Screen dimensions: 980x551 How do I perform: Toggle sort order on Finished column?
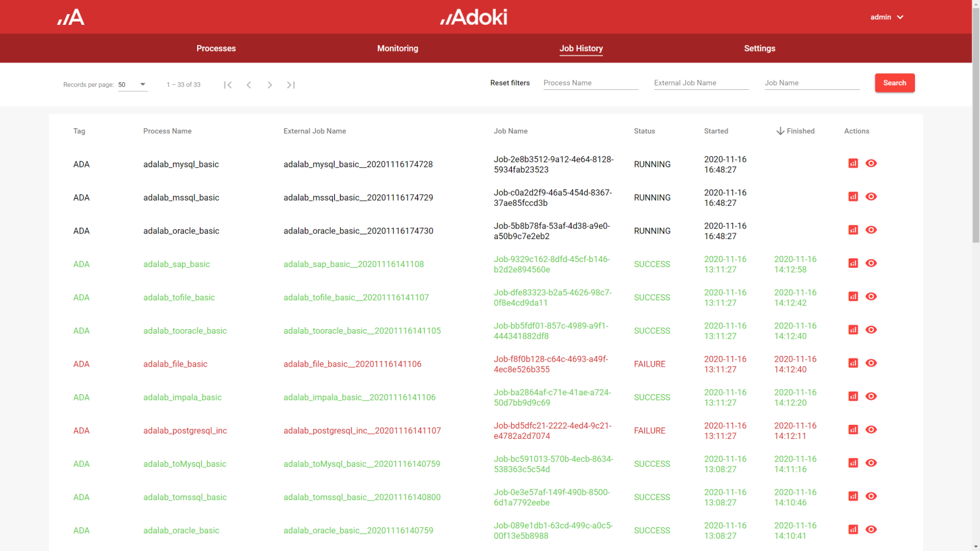coord(796,131)
